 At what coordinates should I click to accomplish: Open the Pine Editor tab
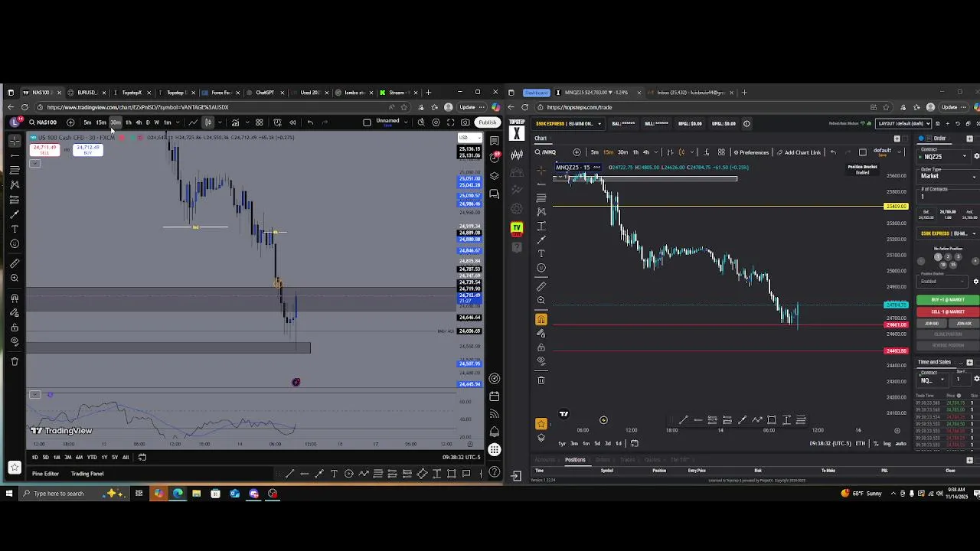point(45,474)
